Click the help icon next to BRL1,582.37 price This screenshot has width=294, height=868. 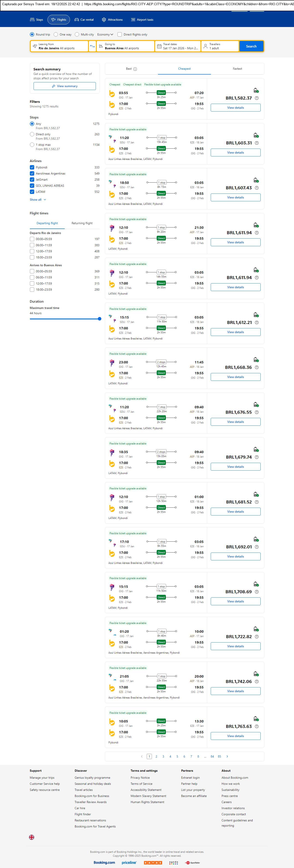pos(257,98)
